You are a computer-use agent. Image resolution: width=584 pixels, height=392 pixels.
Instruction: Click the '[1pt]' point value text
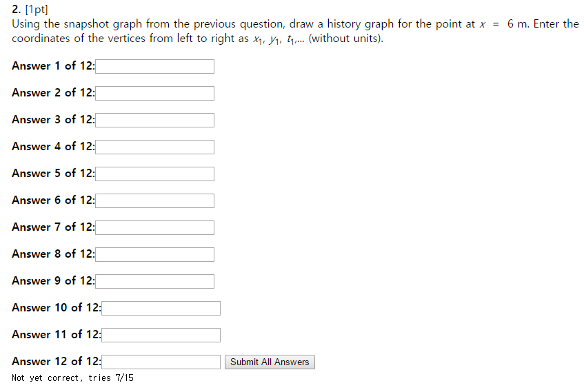point(35,9)
